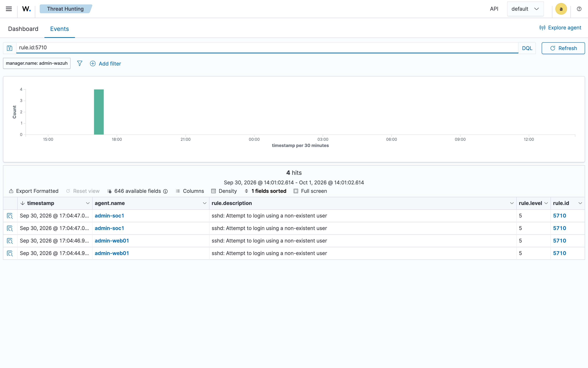Image resolution: width=588 pixels, height=368 pixels.
Task: Enter Full screen mode for table
Action: [x=310, y=191]
